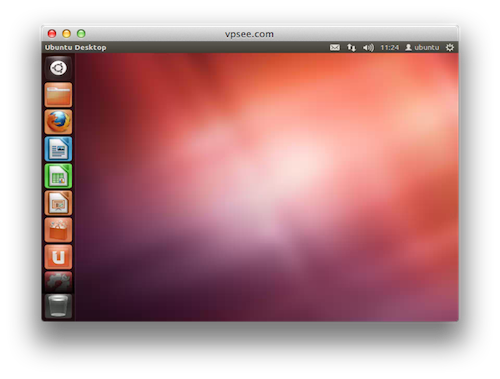The image size is (500, 379).
Task: Launch Ubuntu Software Center
Action: 58,230
